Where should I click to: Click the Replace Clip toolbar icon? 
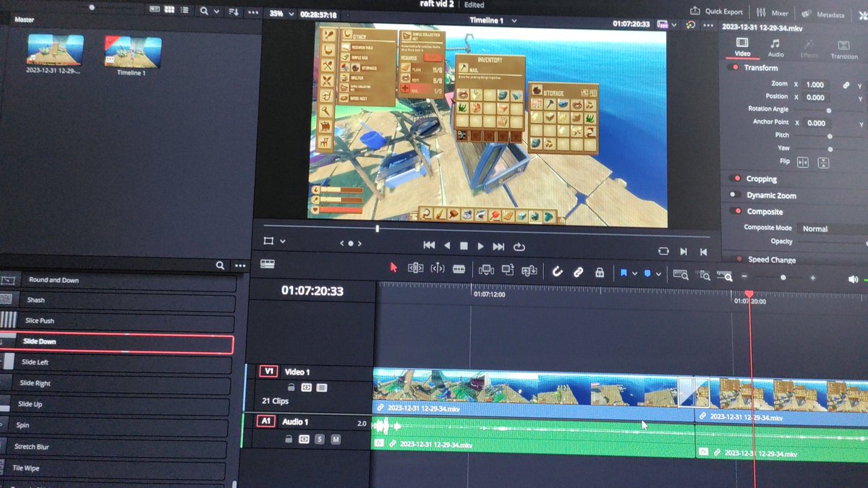[529, 270]
